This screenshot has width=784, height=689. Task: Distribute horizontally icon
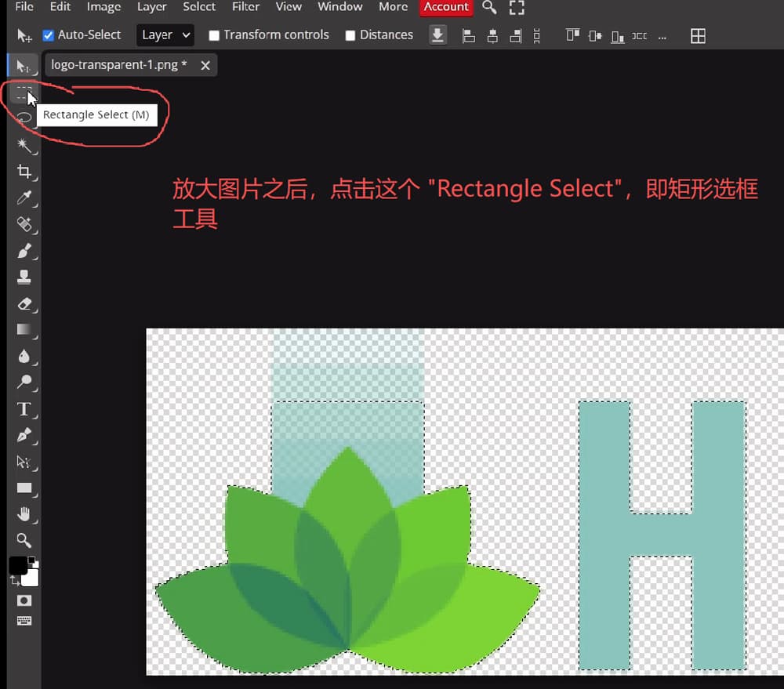640,36
